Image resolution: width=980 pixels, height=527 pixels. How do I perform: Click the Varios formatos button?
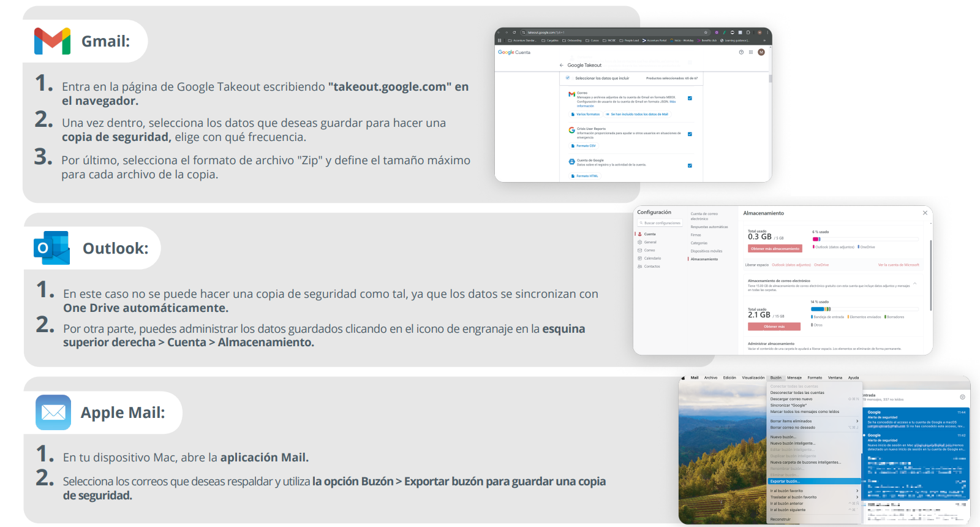tap(586, 115)
